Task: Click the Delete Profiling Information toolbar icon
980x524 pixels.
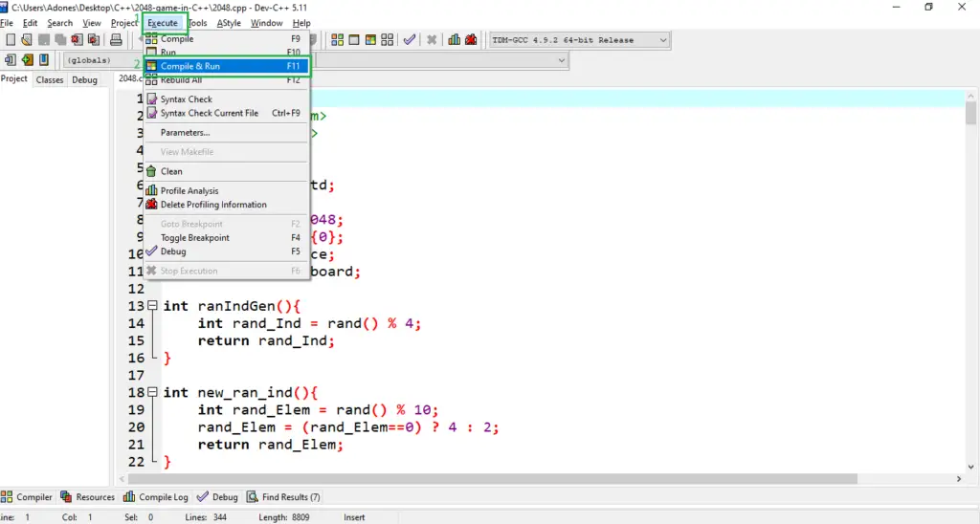Action: coord(471,40)
